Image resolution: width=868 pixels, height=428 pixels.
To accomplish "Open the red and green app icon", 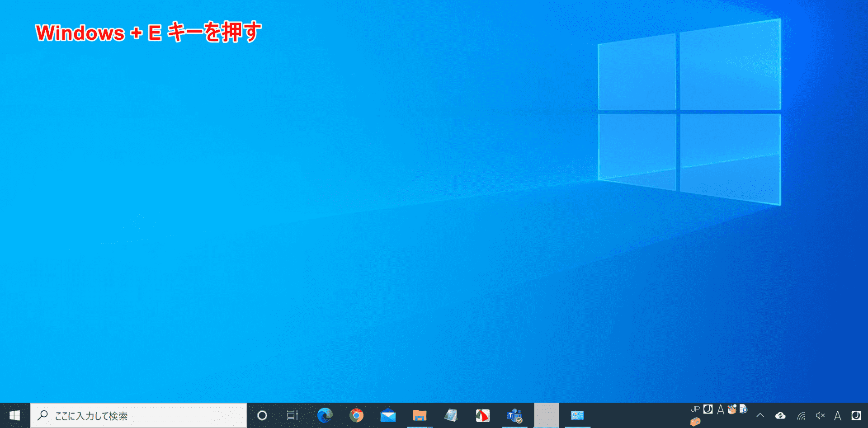I will pos(483,415).
